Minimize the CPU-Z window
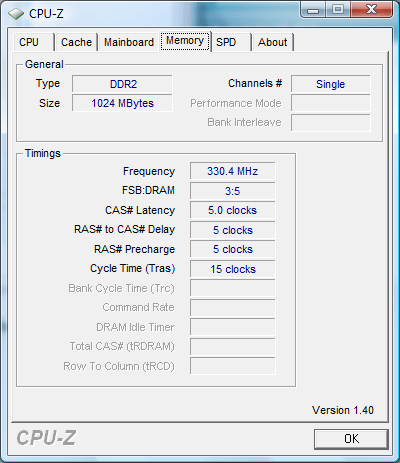 pyautogui.click(x=312, y=9)
